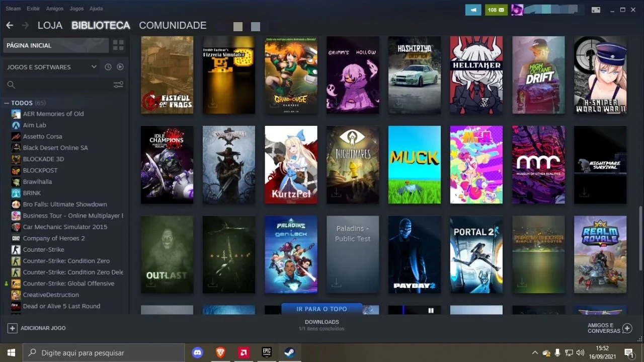
Task: Open the High Octane Drift cover
Action: (x=538, y=75)
